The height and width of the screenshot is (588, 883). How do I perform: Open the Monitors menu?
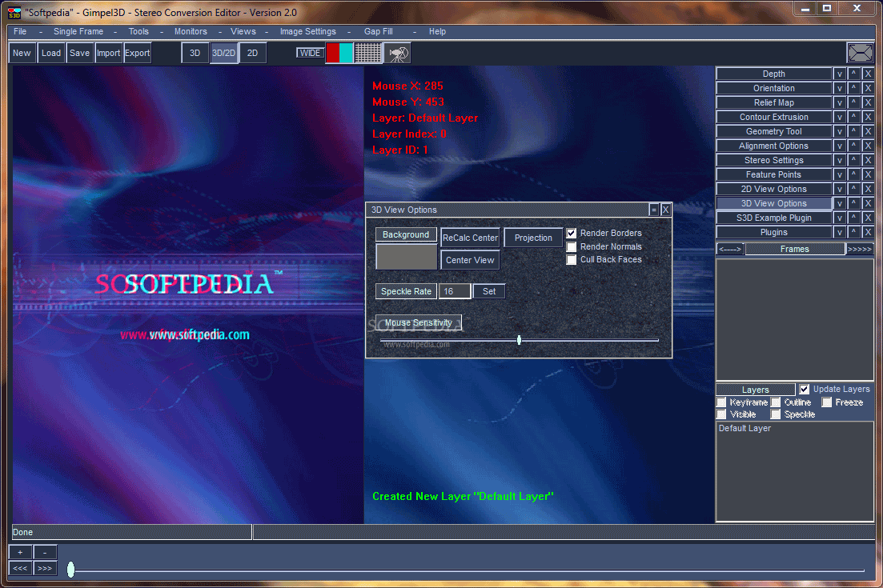pos(191,31)
